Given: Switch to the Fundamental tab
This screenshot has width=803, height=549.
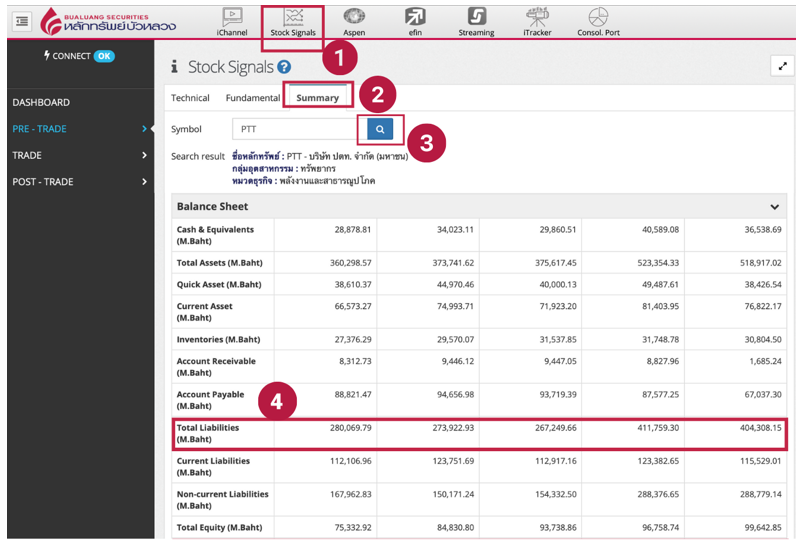Looking at the screenshot, I should (x=252, y=98).
